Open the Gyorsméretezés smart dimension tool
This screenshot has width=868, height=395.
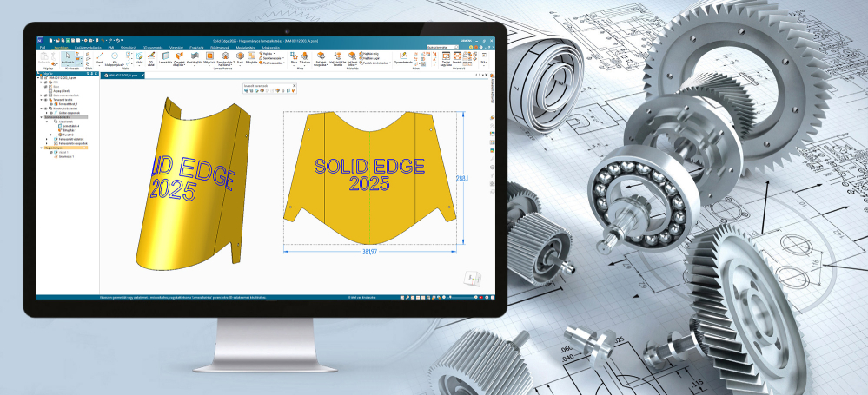[403, 56]
